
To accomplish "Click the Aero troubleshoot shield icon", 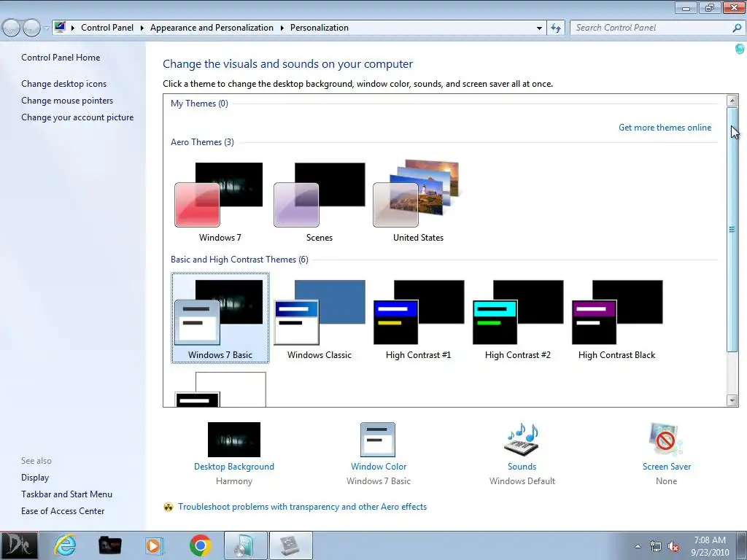I will [x=169, y=507].
